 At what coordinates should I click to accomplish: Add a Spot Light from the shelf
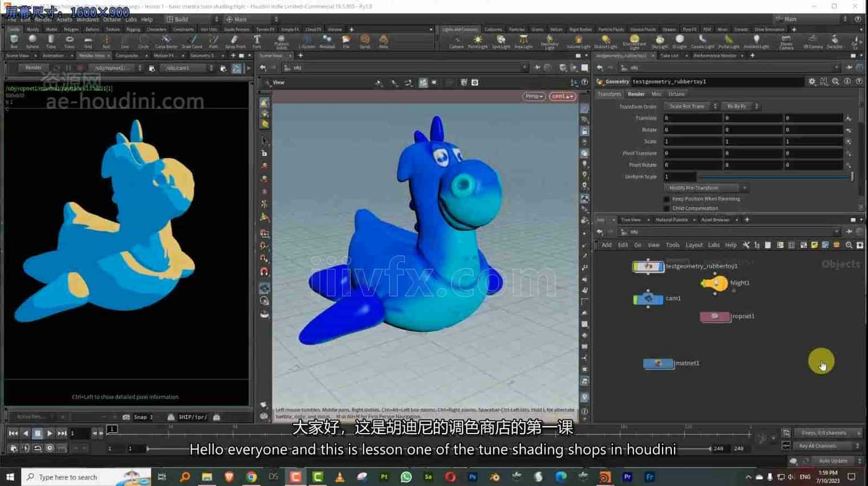(x=501, y=42)
